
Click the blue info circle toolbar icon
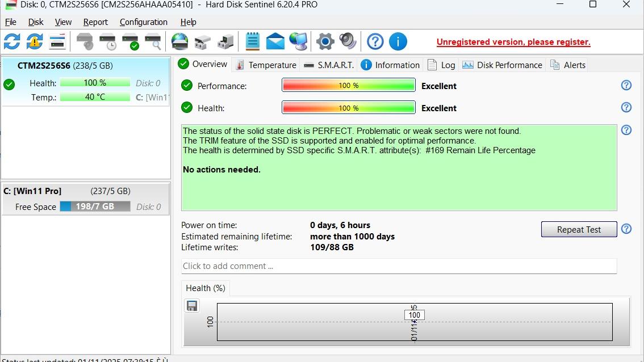coord(398,41)
